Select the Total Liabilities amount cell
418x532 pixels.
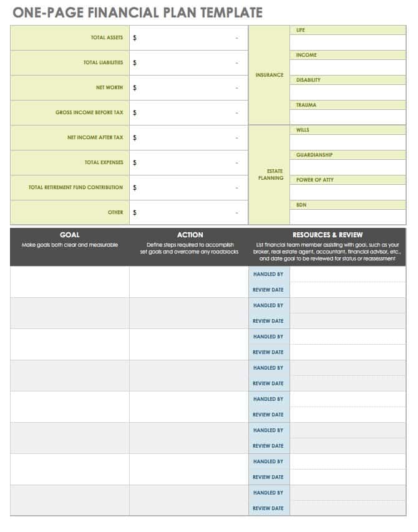[188, 63]
